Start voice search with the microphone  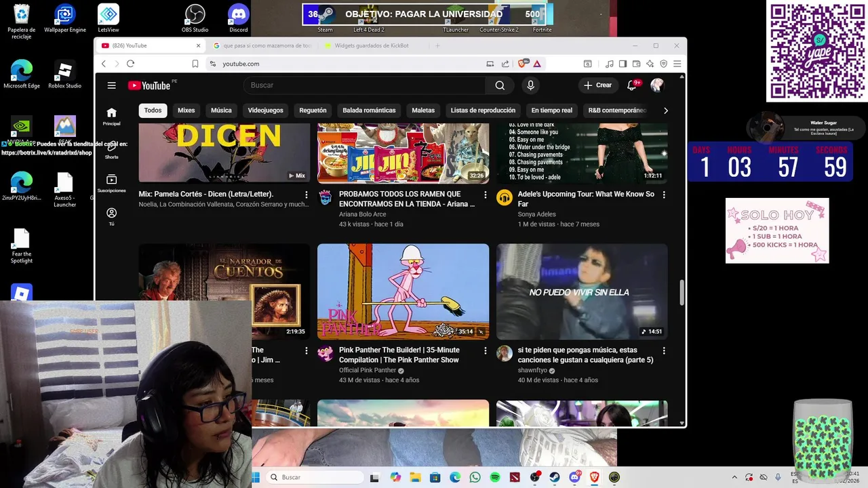530,85
